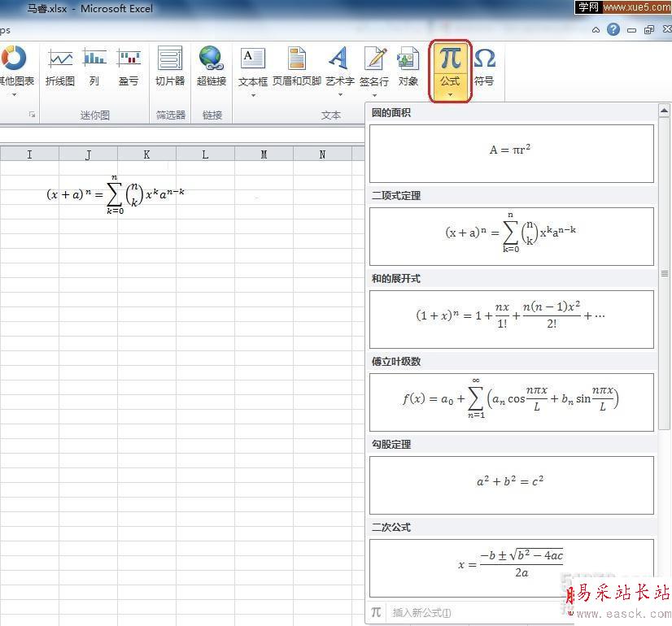Click the 二项式定理 heading
Image resolution: width=672 pixels, height=626 pixels.
pyautogui.click(x=396, y=196)
